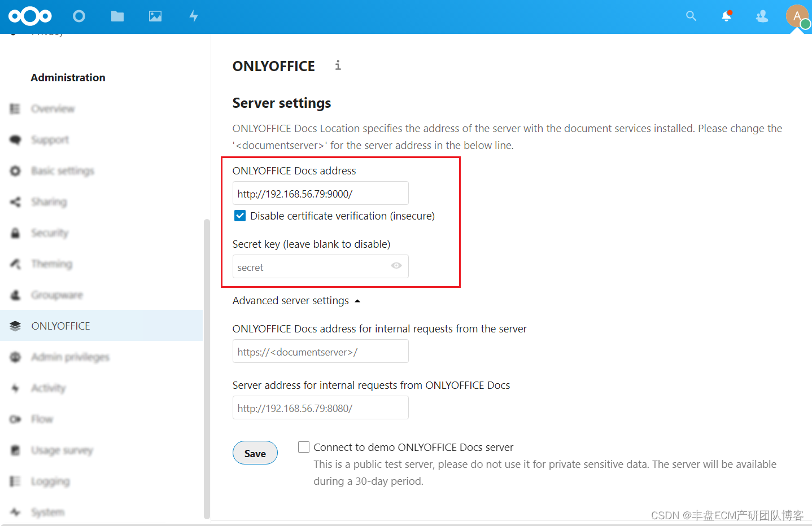
Task: Click the Groupware person icon
Action: click(15, 295)
